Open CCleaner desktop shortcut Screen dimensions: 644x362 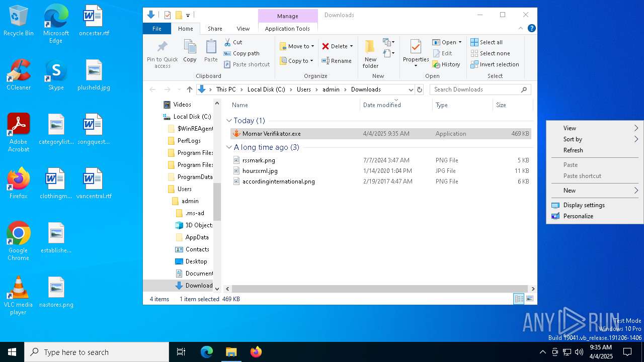coord(19,75)
